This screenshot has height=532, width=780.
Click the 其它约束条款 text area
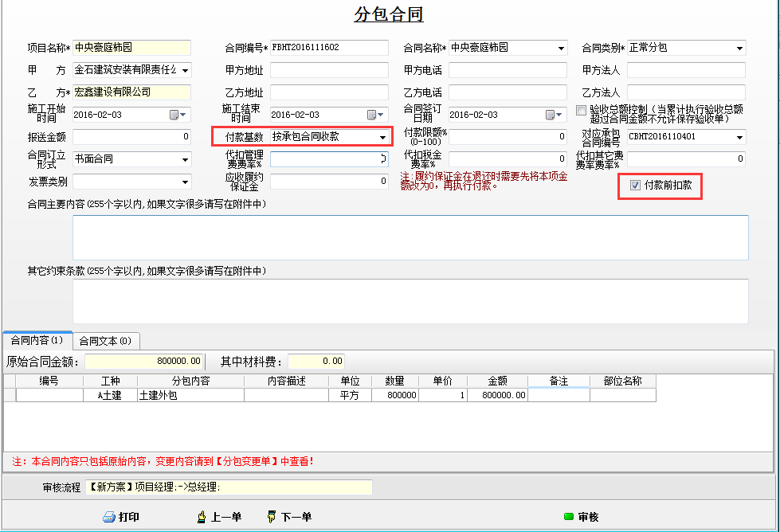pos(410,300)
